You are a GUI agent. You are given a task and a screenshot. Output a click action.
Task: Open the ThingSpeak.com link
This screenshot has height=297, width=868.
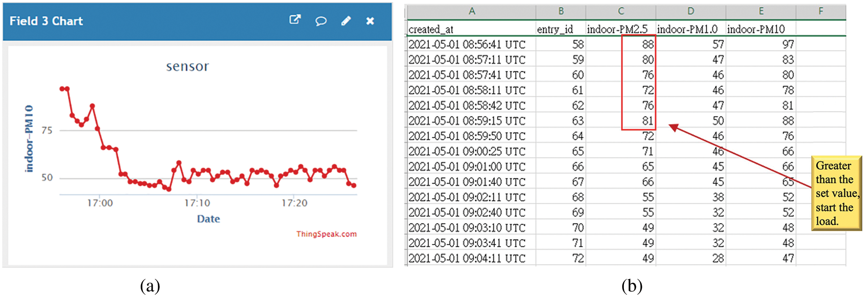pos(326,234)
